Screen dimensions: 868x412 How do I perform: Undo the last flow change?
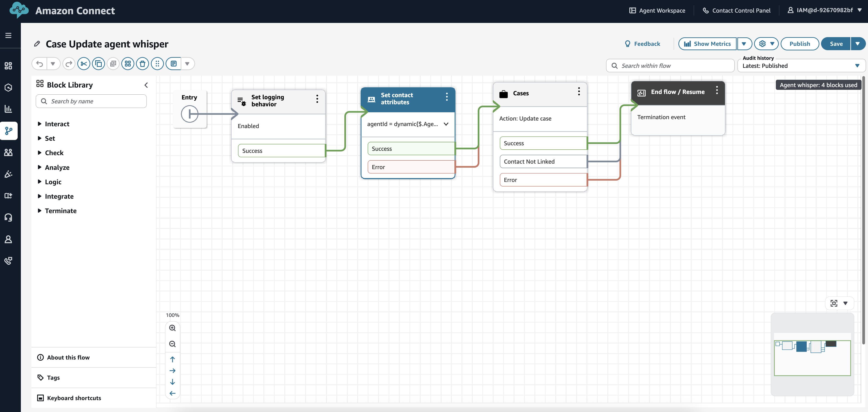coord(39,63)
